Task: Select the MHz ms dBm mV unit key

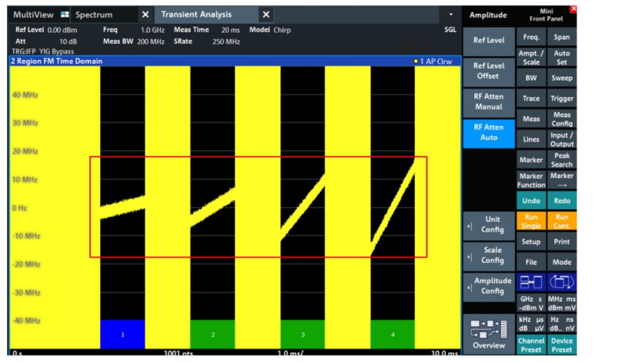Action: (x=561, y=303)
